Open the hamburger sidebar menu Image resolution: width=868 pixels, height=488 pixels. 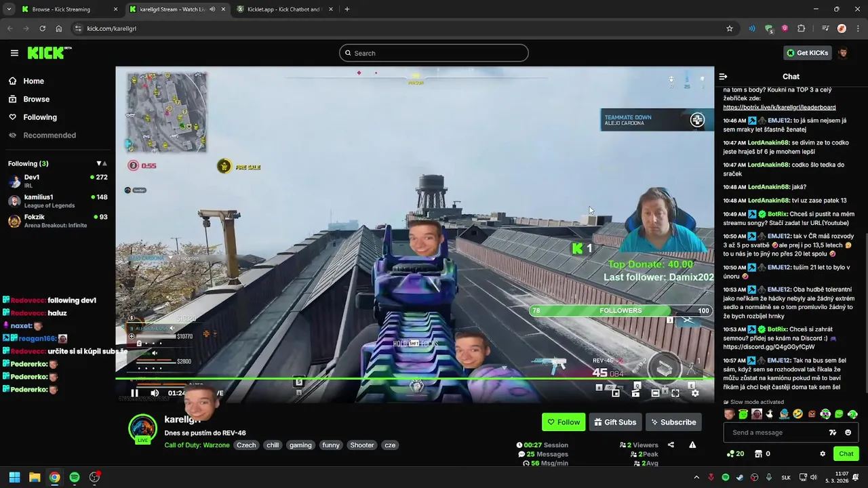[x=14, y=53]
